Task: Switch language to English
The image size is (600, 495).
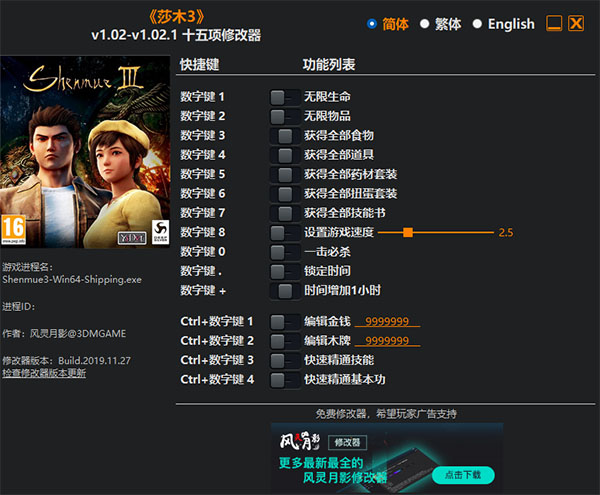Action: tap(477, 24)
